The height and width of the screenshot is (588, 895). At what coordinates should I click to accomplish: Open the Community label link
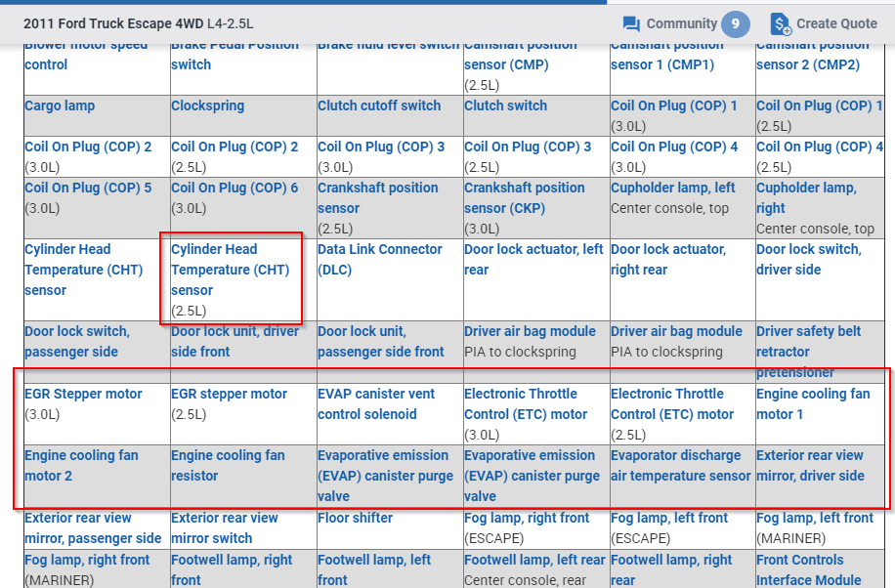point(682,23)
